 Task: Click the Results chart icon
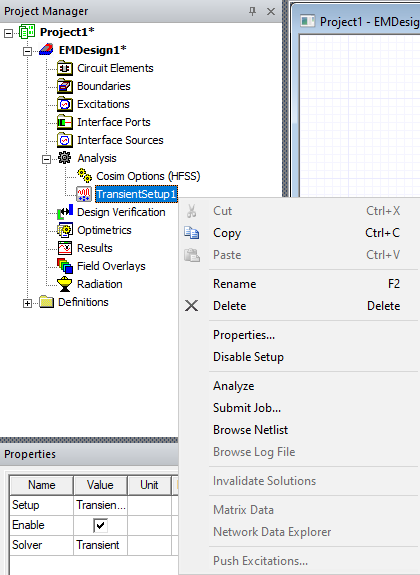65,248
